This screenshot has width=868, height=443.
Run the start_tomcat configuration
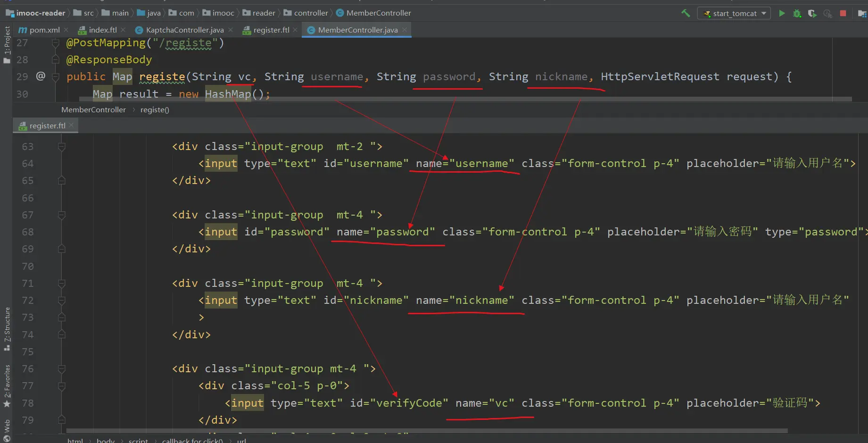(782, 13)
